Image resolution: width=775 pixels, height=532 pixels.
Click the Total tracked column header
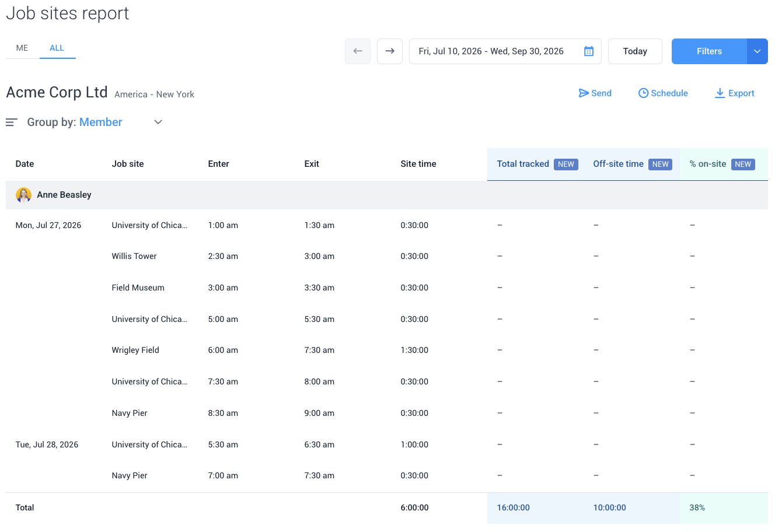(523, 164)
